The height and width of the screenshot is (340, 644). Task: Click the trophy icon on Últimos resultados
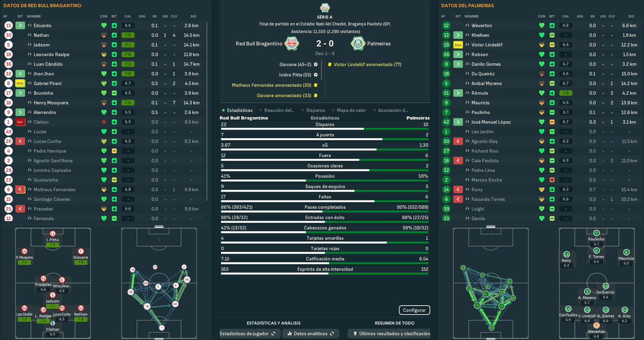tap(355, 333)
